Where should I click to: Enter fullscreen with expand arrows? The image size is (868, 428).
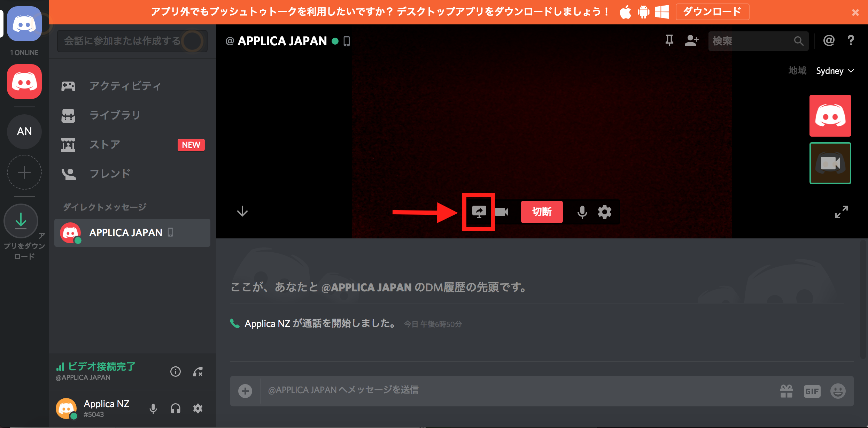pyautogui.click(x=842, y=212)
